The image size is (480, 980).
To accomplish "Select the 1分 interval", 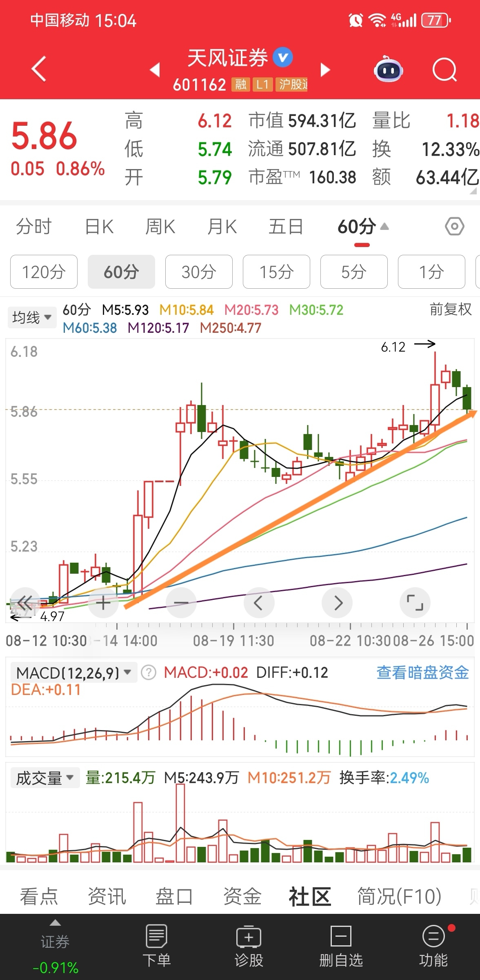I will [x=431, y=272].
